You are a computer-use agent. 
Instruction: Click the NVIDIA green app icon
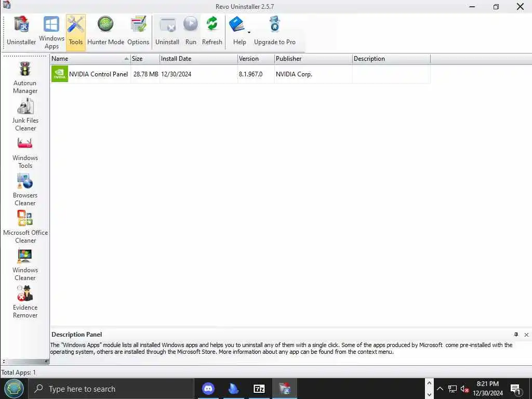click(x=59, y=74)
